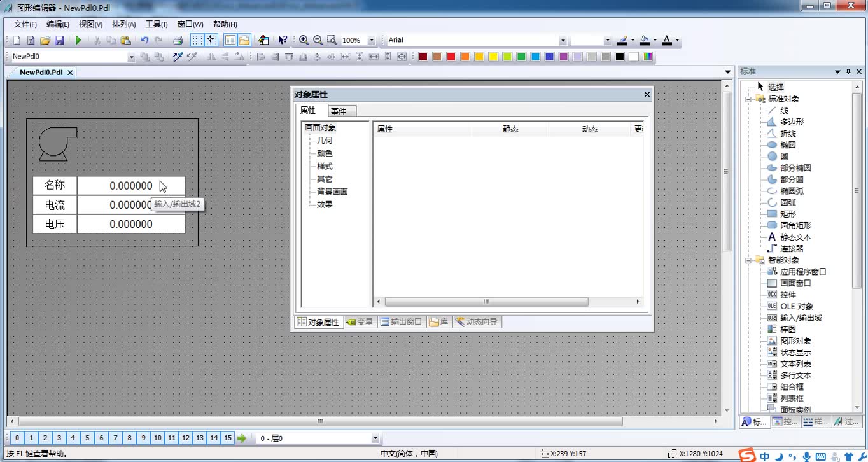The height and width of the screenshot is (462, 868).
Task: Switch to the 变量 bottom tab
Action: click(360, 322)
